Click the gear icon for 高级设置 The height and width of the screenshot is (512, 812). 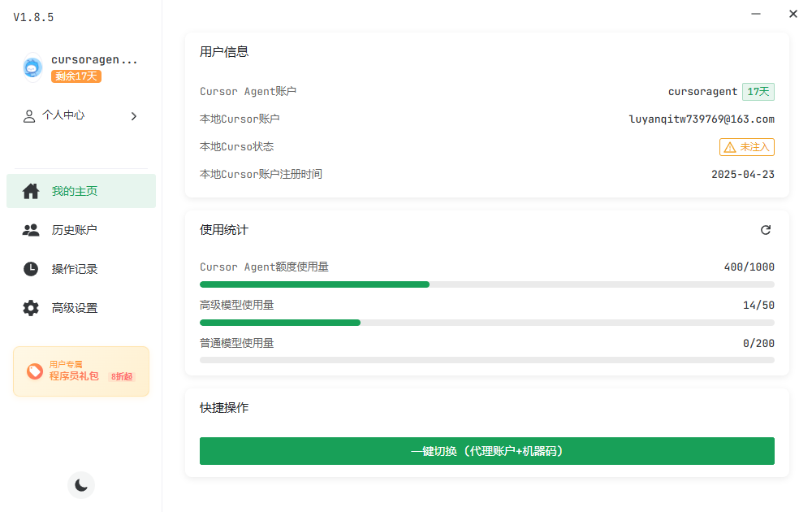[x=31, y=308]
